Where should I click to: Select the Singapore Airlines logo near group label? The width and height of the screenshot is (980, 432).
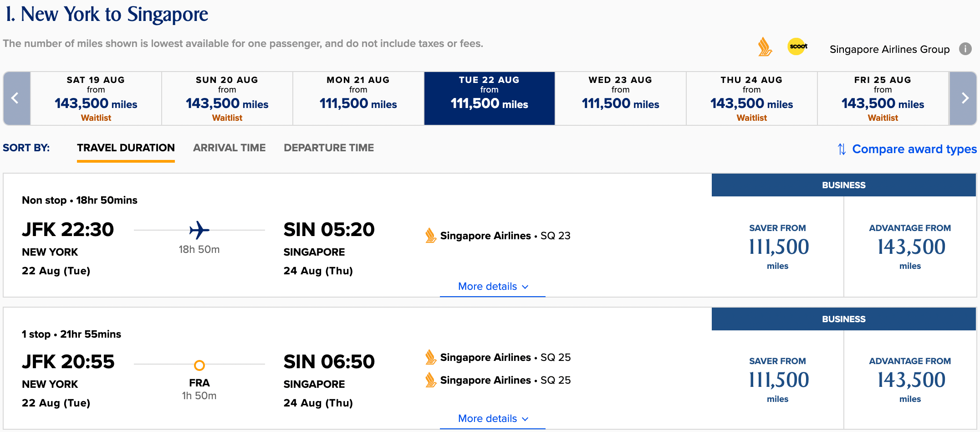pos(765,47)
